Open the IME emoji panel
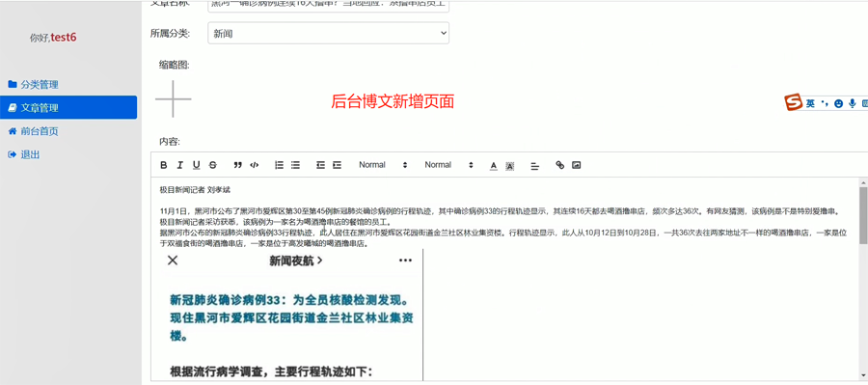 (x=839, y=103)
